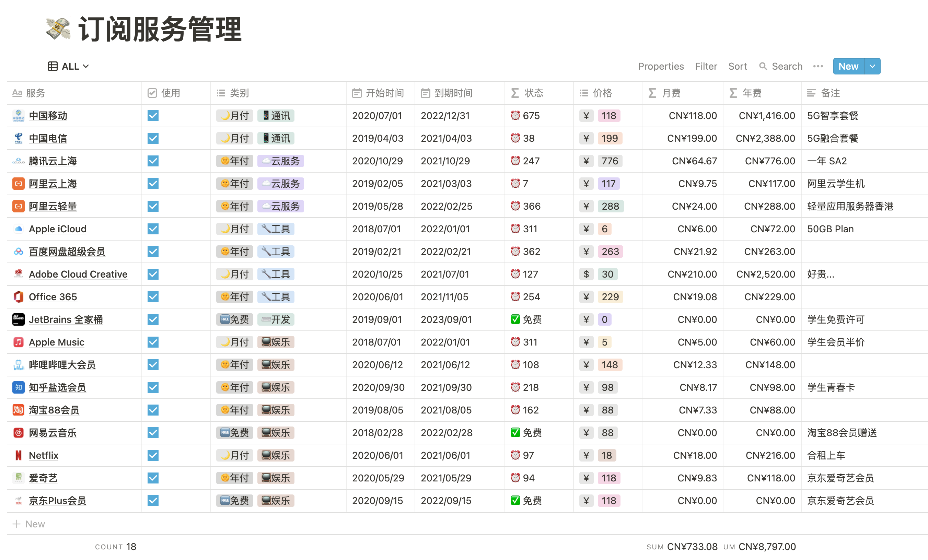Click the 阿里云上海 orange icon
The width and height of the screenshot is (928, 560).
[18, 184]
